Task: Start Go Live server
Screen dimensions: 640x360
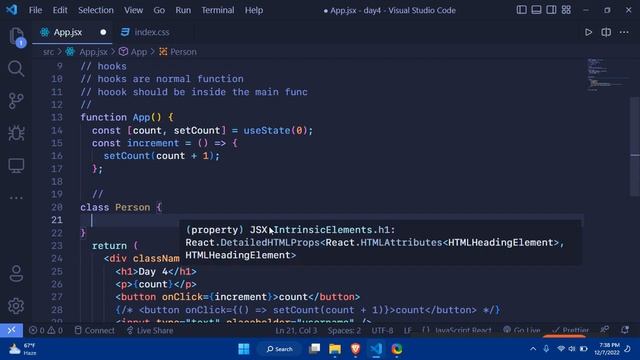Action: tap(522, 331)
